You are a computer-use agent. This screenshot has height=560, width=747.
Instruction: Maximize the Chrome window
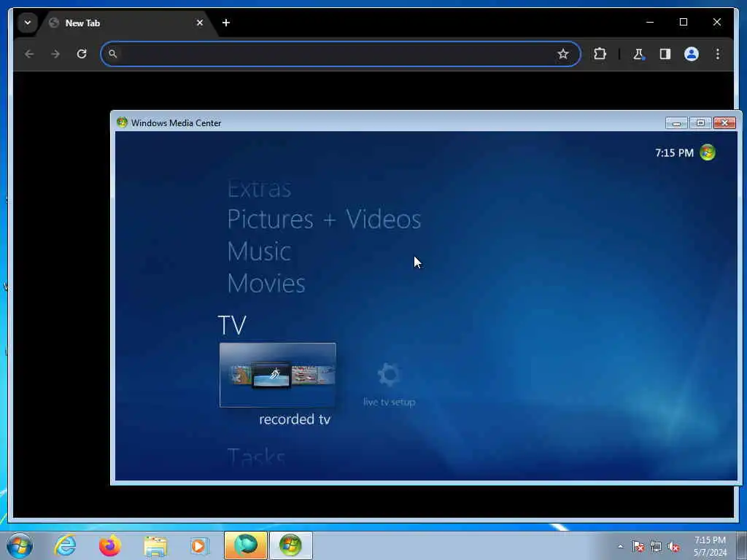pos(684,22)
